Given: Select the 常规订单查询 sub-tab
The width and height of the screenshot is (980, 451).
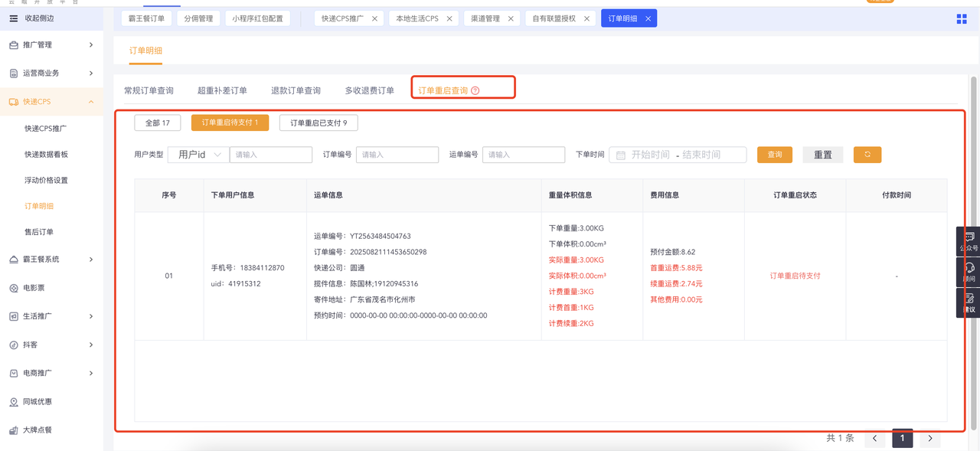Looking at the screenshot, I should (149, 90).
